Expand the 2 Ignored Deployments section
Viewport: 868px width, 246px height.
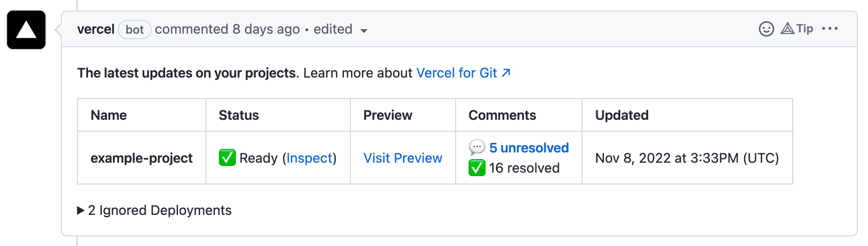click(160, 210)
